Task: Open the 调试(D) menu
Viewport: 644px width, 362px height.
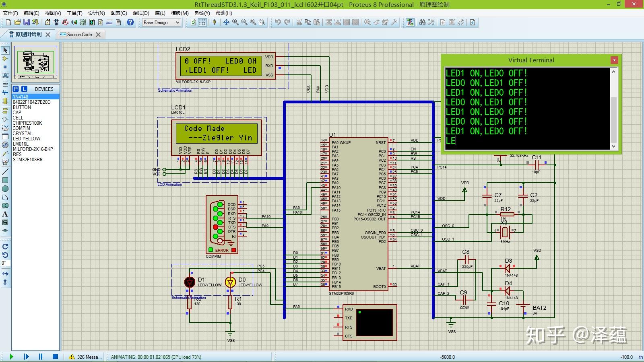Action: [x=141, y=13]
